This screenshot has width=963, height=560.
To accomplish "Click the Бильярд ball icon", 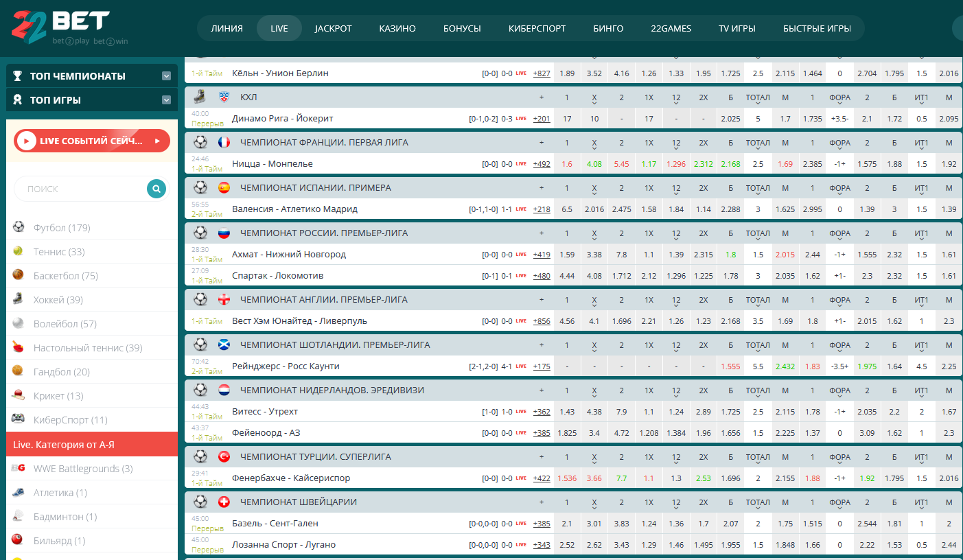I will (18, 540).
